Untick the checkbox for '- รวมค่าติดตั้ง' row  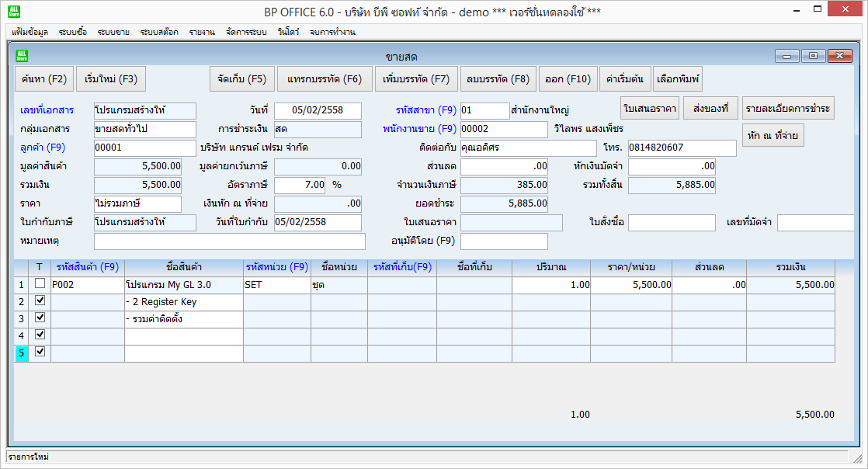(x=40, y=318)
